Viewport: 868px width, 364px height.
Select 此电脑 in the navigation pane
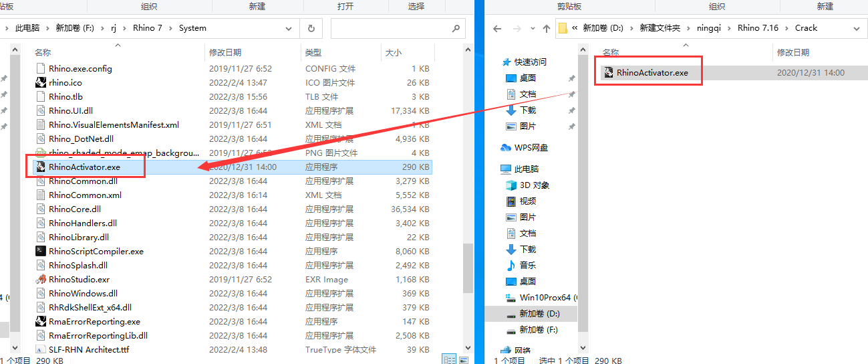(519, 169)
